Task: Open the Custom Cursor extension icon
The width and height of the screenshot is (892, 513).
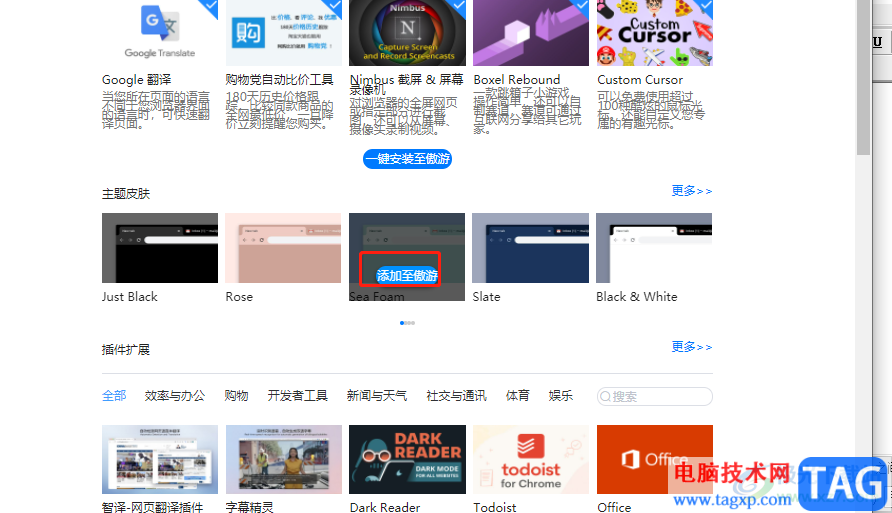Action: click(655, 33)
